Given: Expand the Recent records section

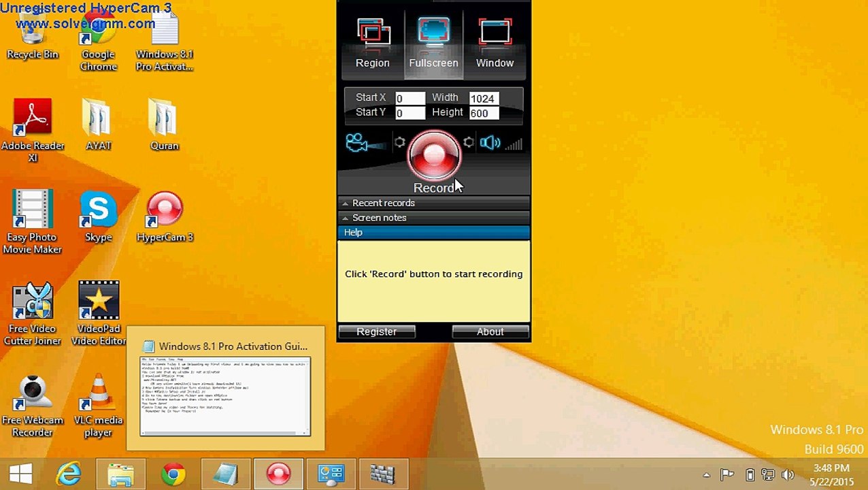Looking at the screenshot, I should [433, 203].
